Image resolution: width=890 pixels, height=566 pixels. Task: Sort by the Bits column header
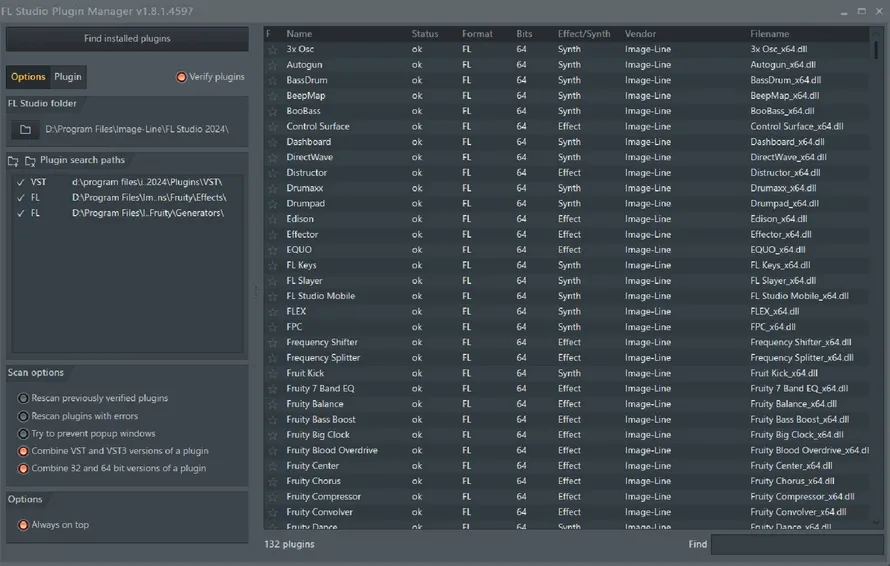point(524,34)
